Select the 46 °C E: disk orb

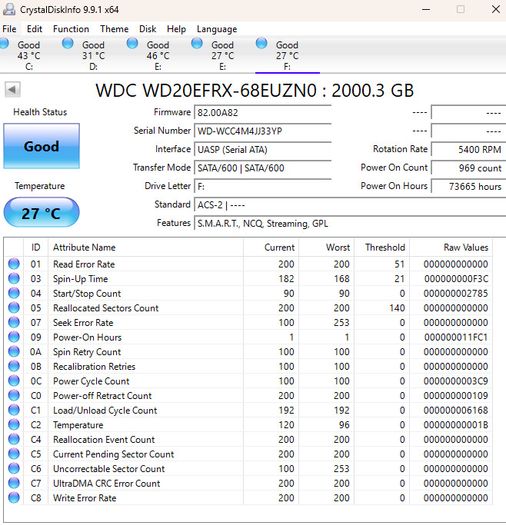[132, 44]
